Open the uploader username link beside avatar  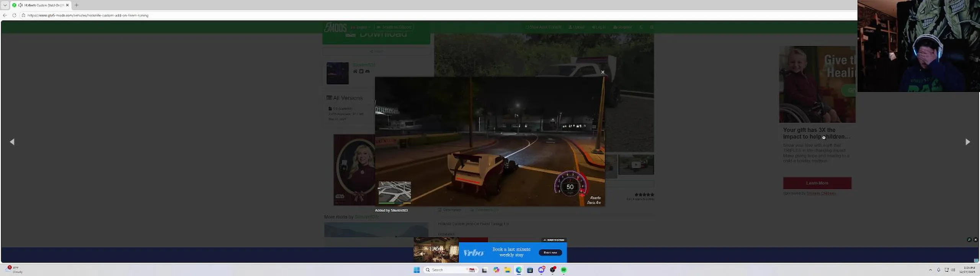(x=364, y=65)
